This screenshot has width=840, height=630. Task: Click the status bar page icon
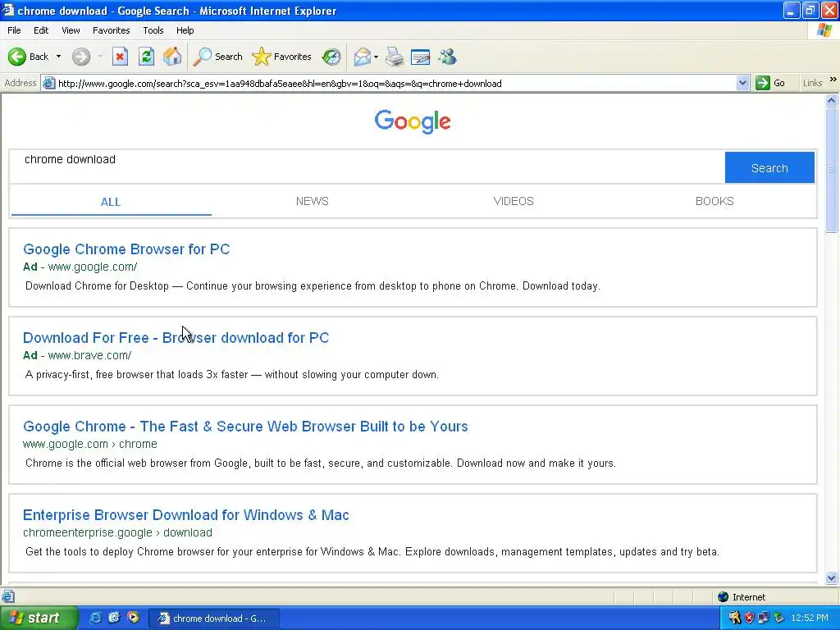7,596
